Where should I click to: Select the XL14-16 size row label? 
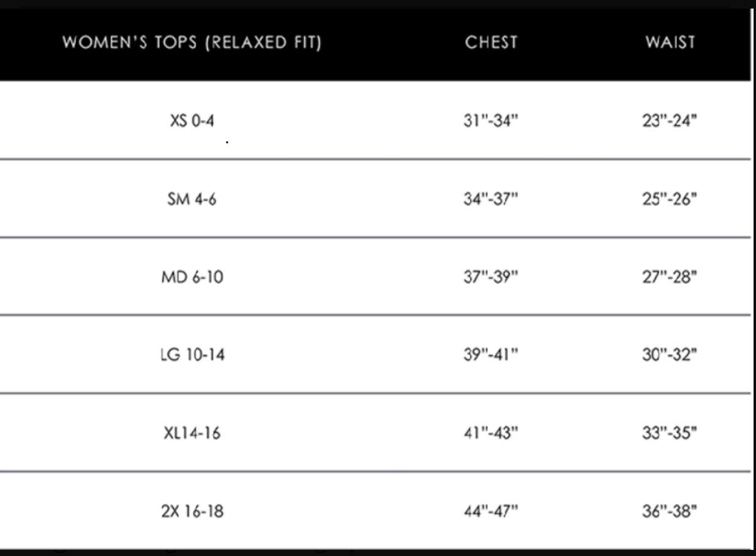192,433
